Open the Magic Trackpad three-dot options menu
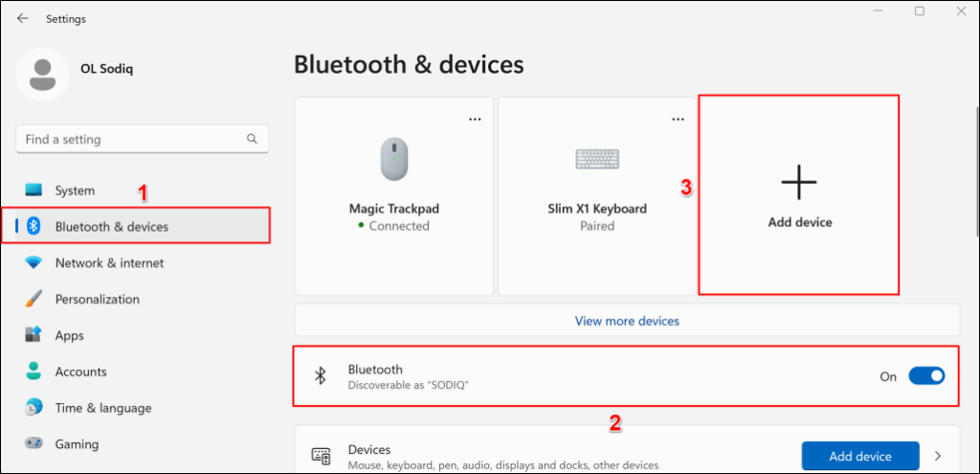Screen dimensions: 980x474 (475, 119)
